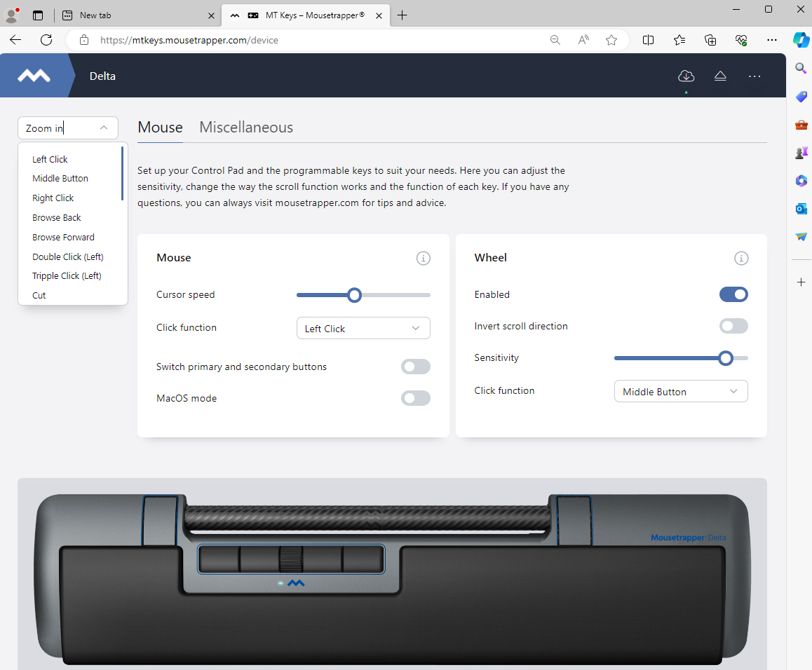The height and width of the screenshot is (670, 812).
Task: Show info for the Mouse card
Action: [423, 258]
